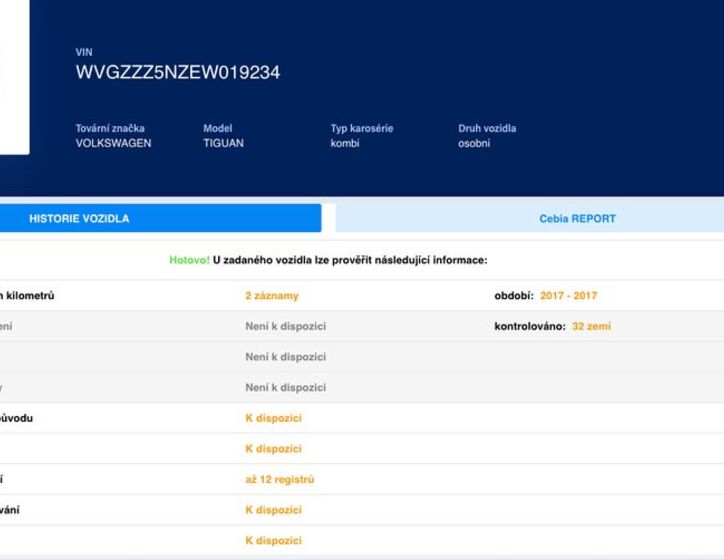Click the 'období:' label
This screenshot has height=560, width=724.
514,296
